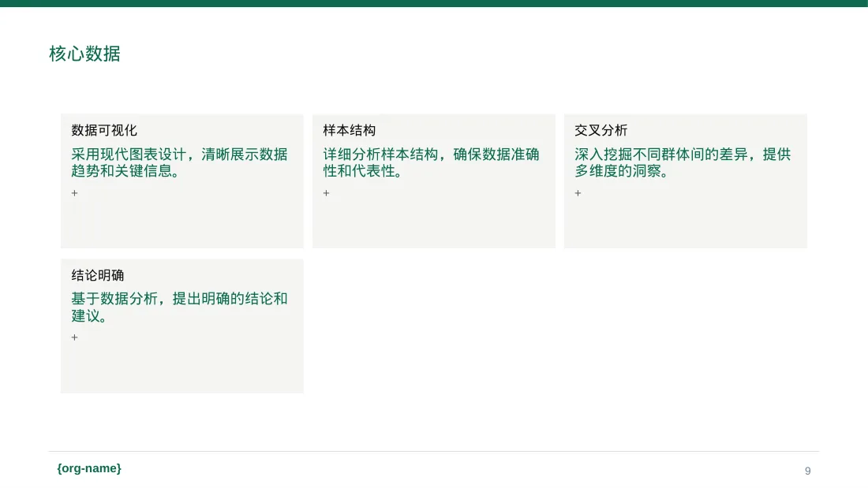Click the text 采用现代图表设计，清晰展示数据趋势和关键信息。

point(179,162)
